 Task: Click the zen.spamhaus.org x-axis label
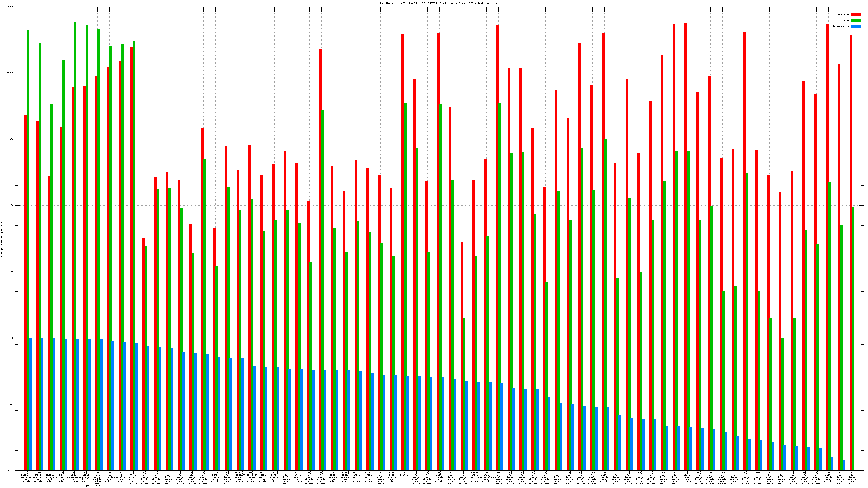pyautogui.click(x=62, y=477)
